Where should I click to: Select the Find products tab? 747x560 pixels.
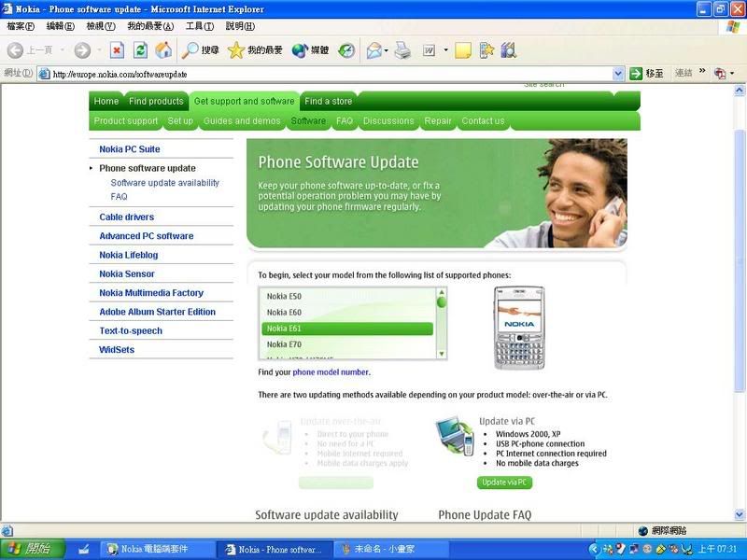click(x=156, y=101)
